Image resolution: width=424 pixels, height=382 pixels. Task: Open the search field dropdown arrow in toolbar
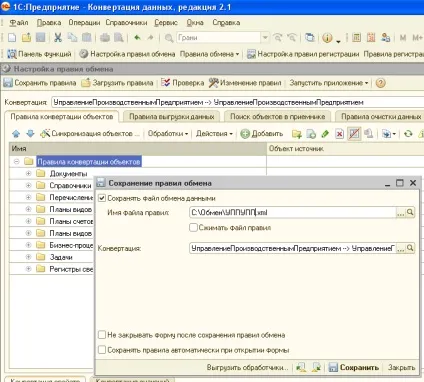tap(265, 38)
